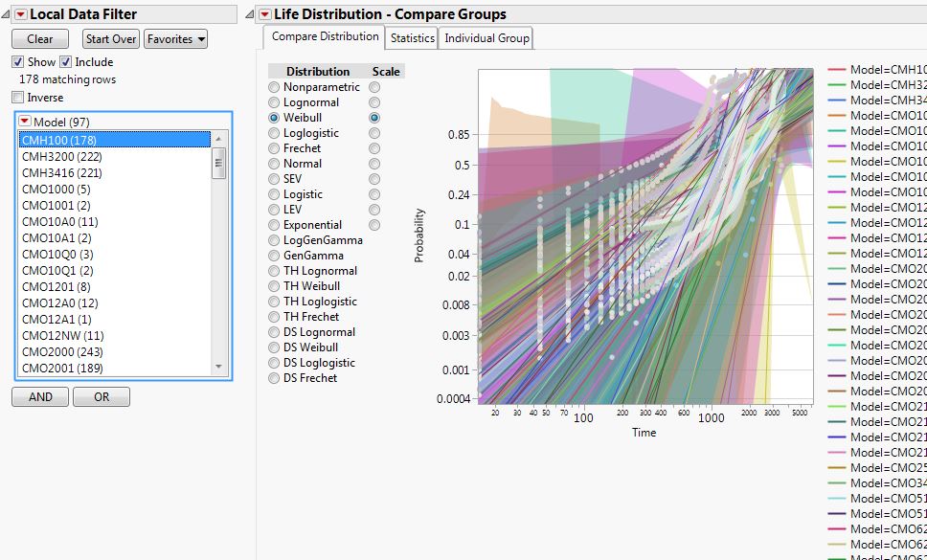Uncheck the Show checkbox

point(18,62)
